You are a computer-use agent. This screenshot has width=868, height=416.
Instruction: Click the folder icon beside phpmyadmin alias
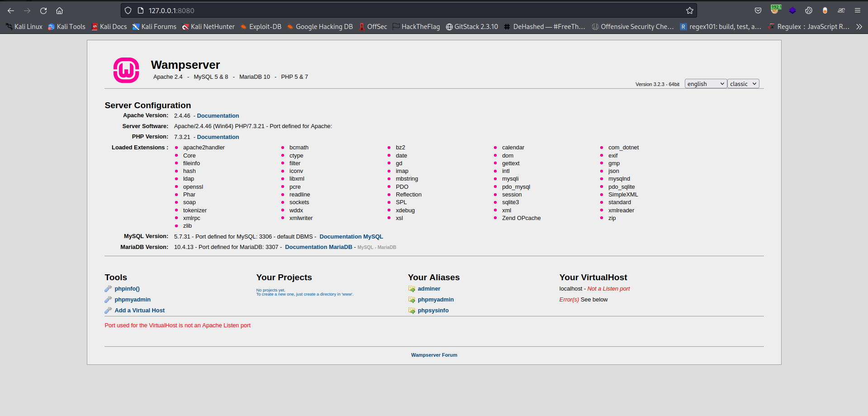[412, 300]
